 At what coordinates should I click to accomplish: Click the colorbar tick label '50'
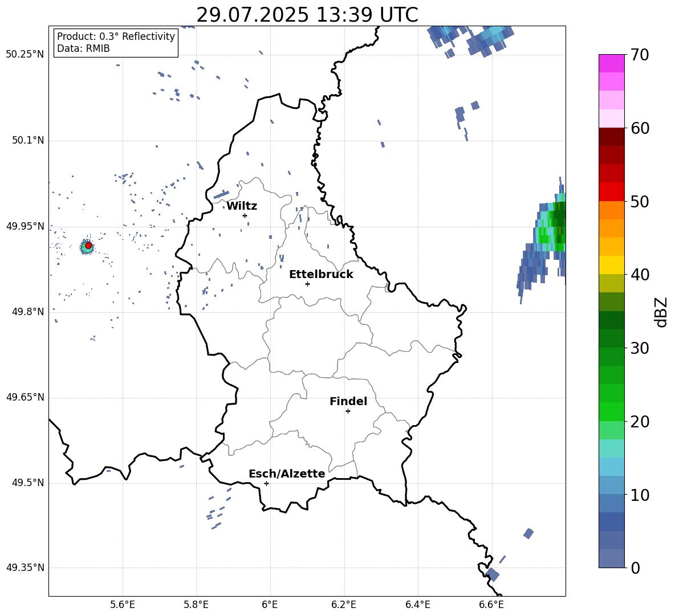pyautogui.click(x=640, y=201)
